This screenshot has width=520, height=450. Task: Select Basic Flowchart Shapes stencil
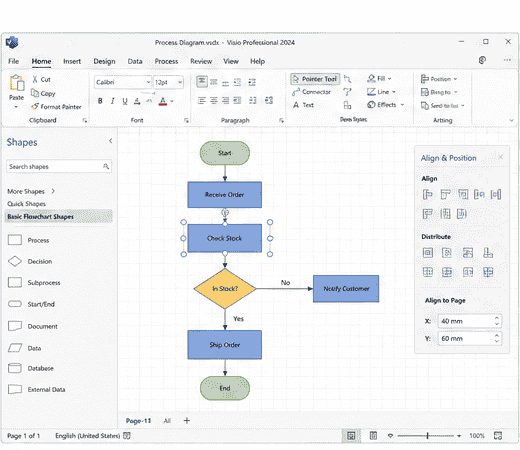click(59, 216)
